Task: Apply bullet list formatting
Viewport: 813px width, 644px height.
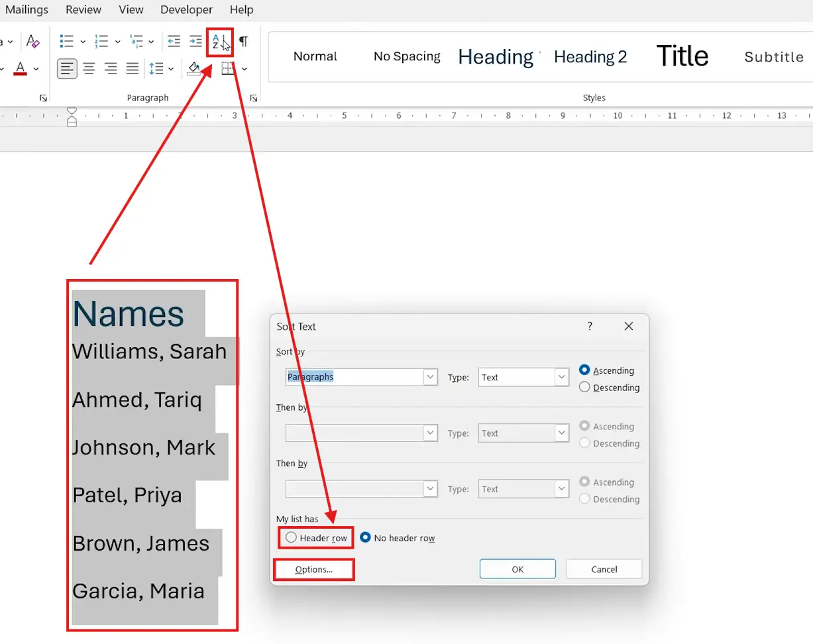Action: 66,41
